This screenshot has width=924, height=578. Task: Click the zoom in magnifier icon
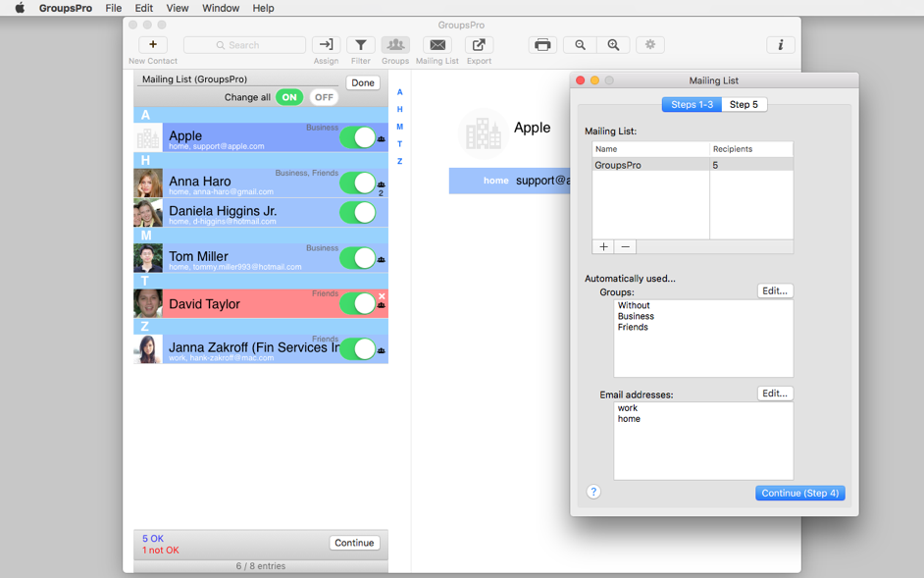(613, 45)
